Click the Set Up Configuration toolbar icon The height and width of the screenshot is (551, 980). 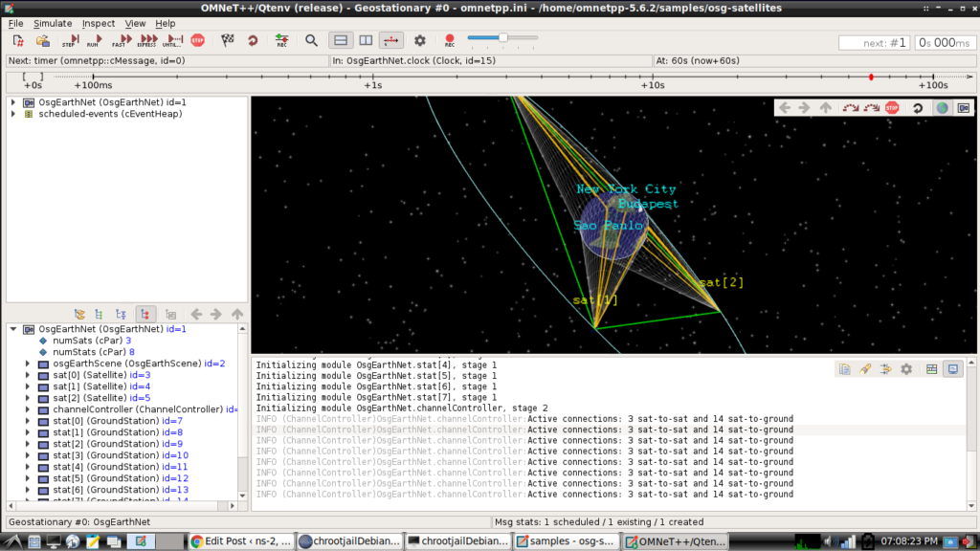[18, 41]
